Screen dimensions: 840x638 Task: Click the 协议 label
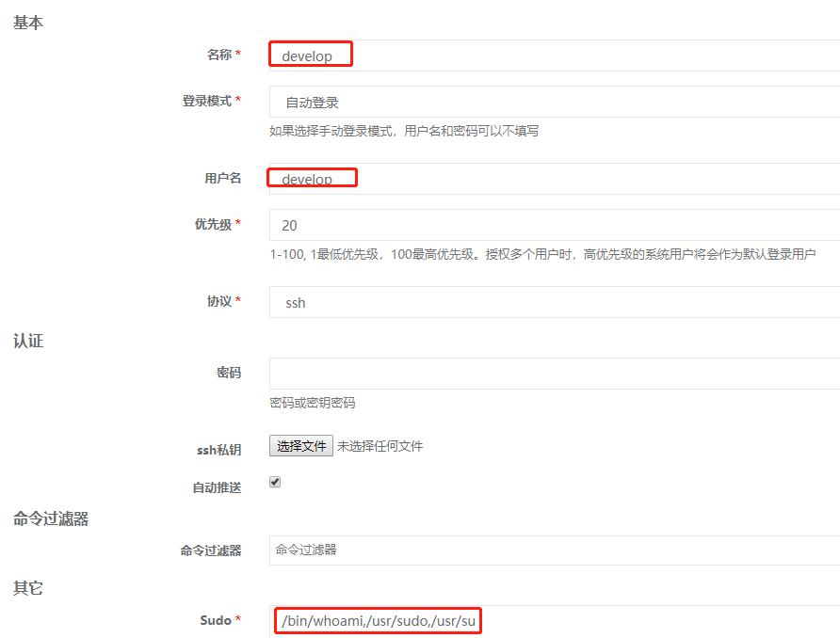point(219,301)
